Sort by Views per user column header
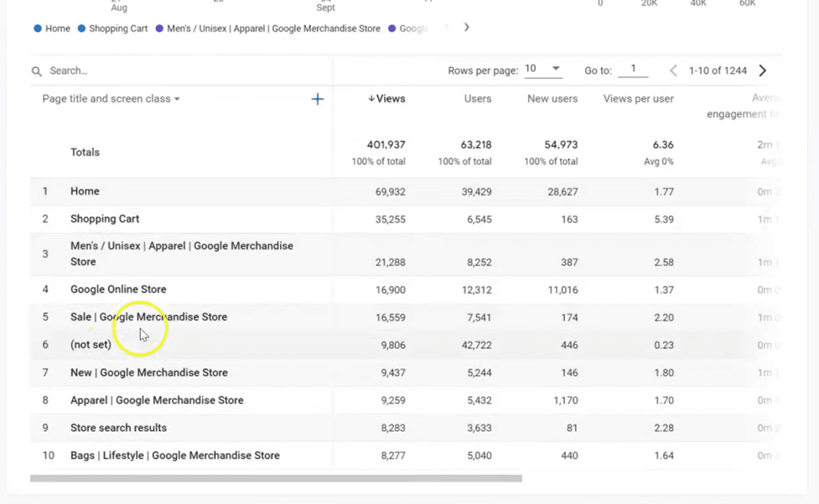819x504 pixels. point(638,98)
